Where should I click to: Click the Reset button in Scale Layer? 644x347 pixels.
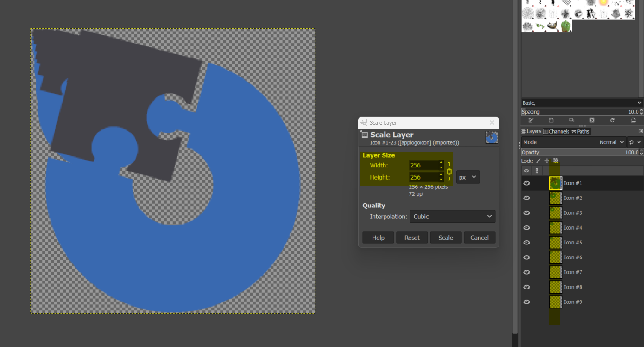[x=412, y=238]
